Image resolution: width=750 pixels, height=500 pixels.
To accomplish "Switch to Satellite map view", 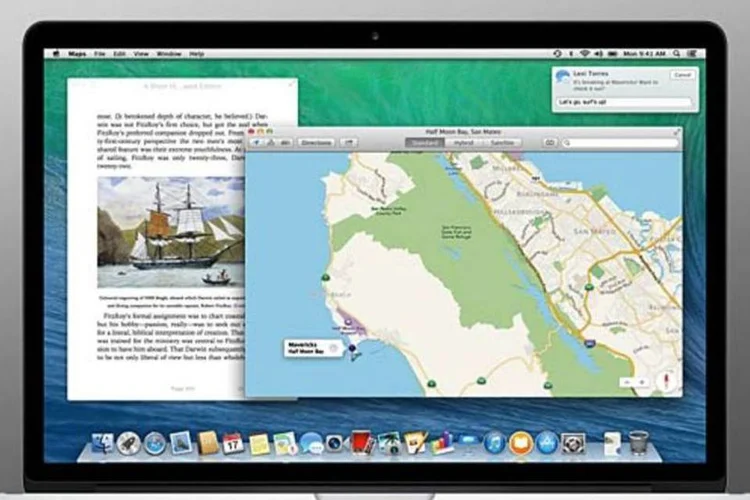I will pos(502,143).
